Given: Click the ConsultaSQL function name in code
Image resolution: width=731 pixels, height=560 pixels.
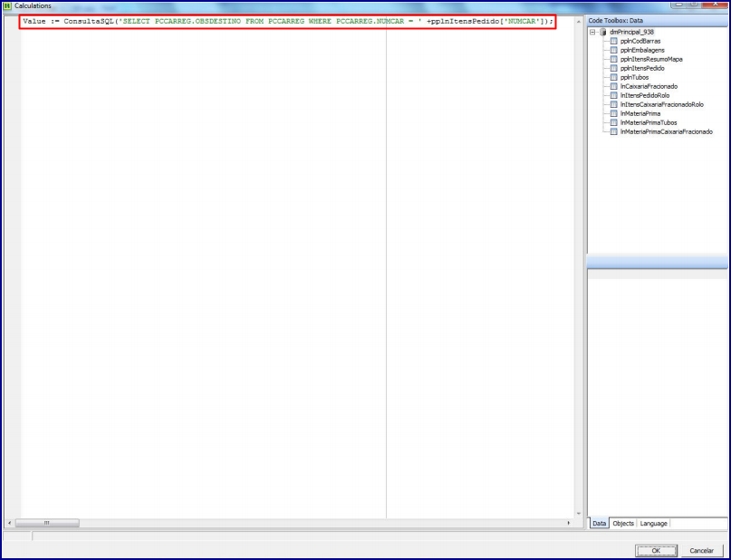Looking at the screenshot, I should click(x=89, y=22).
